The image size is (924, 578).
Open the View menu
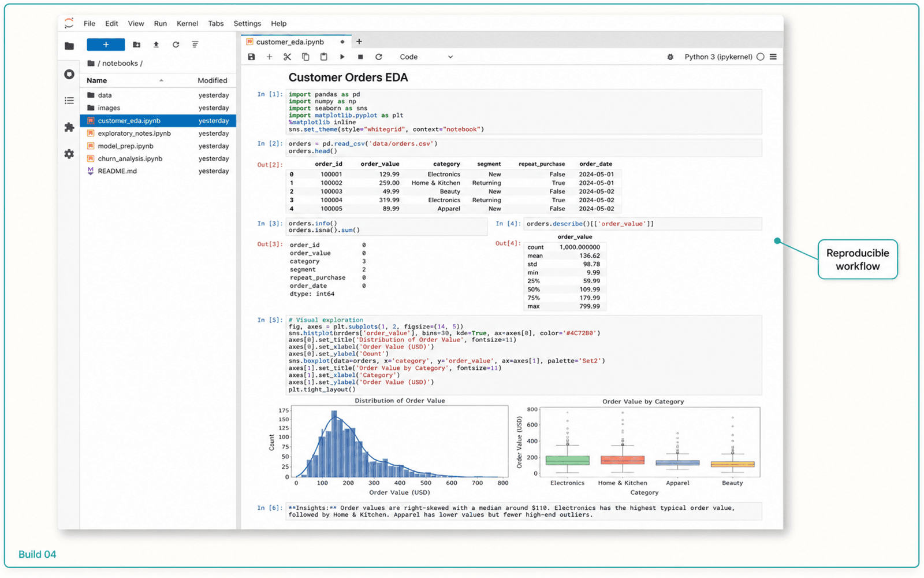(136, 24)
